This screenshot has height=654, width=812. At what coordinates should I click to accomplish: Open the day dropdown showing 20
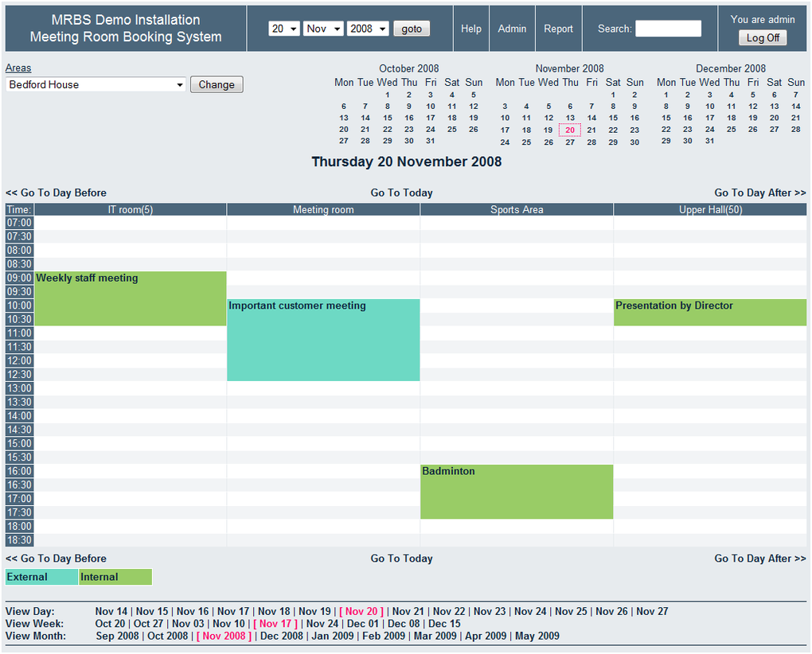[283, 29]
